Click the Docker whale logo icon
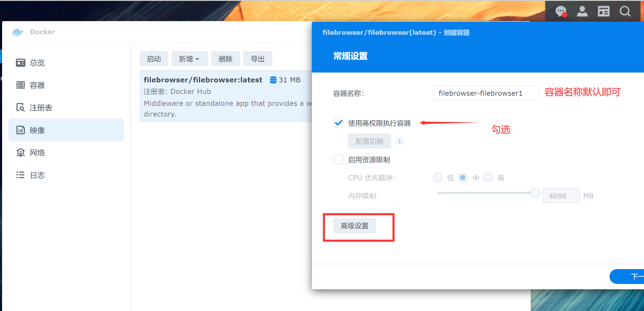 tap(18, 32)
